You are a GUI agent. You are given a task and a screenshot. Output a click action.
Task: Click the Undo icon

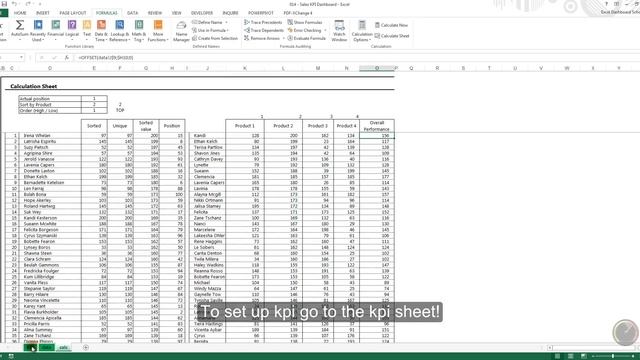(14, 4)
